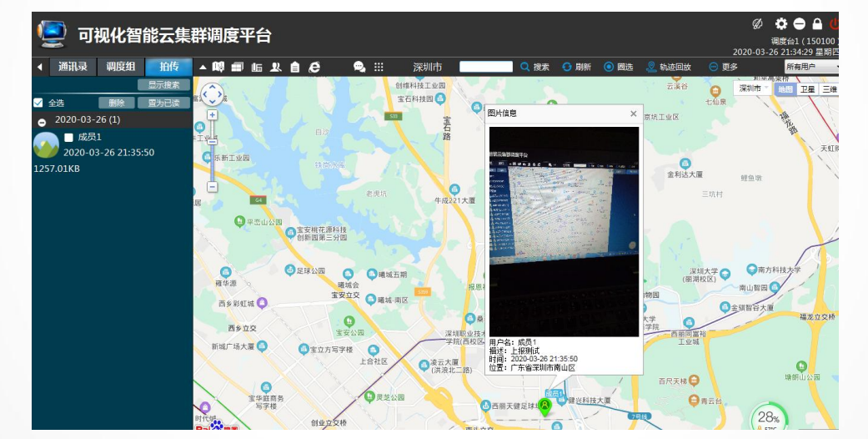Click the building-style icon in the toolbar

[x=257, y=67]
